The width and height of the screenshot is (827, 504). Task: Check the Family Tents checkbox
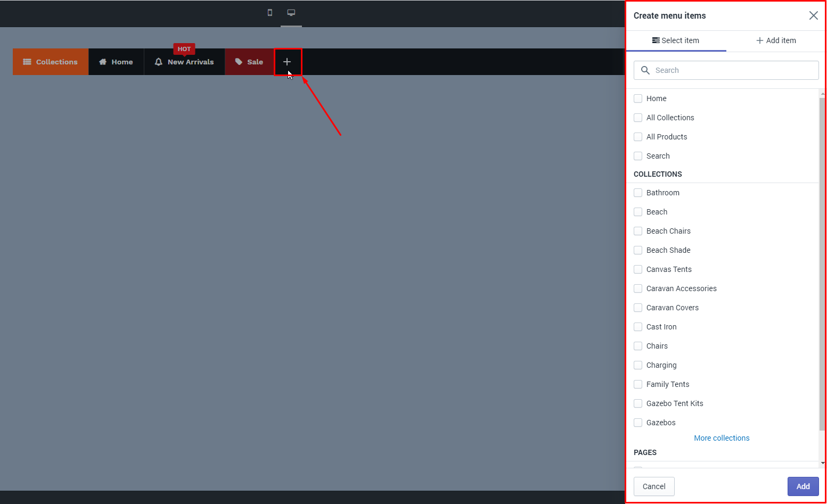pyautogui.click(x=638, y=384)
